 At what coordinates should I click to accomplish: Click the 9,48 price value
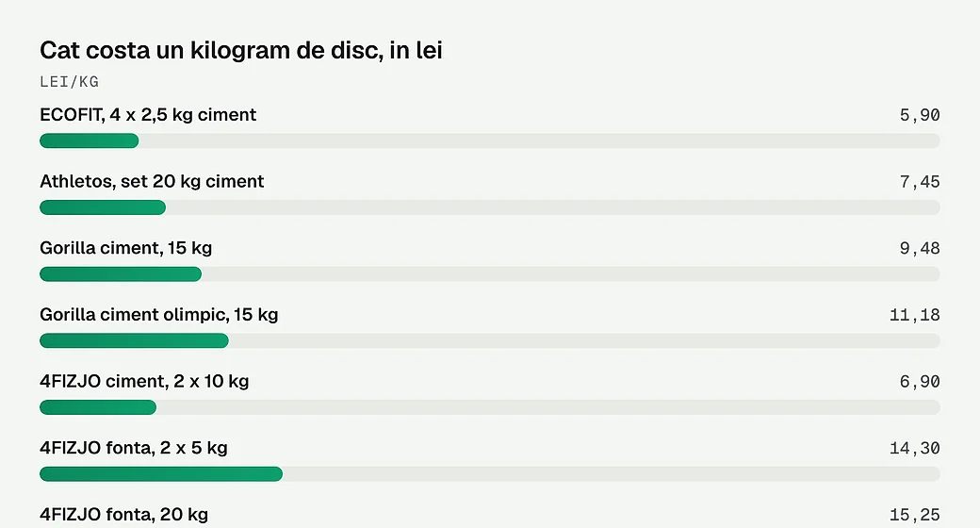coord(920,248)
